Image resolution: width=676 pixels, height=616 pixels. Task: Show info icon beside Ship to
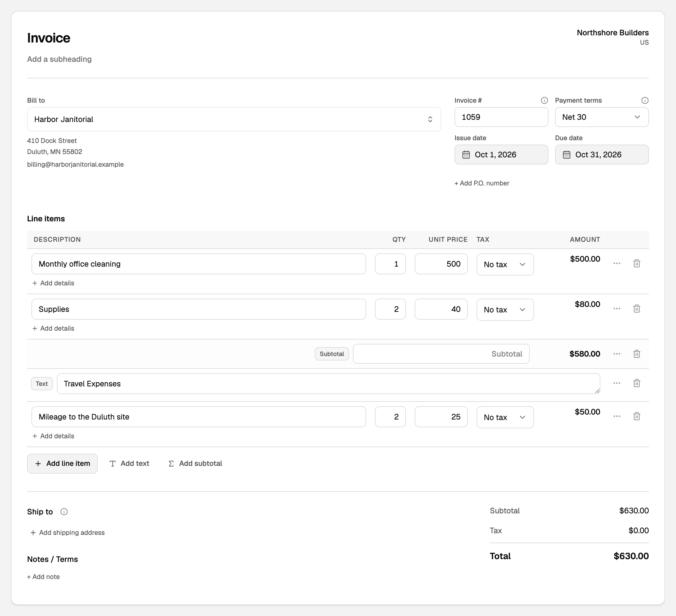point(64,512)
